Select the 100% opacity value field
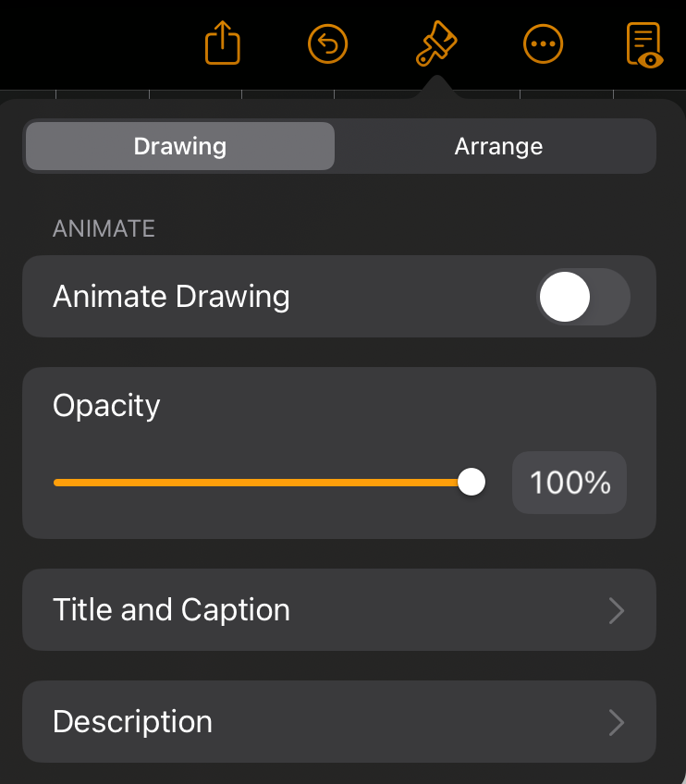Viewport: 686px width, 784px height. (570, 483)
